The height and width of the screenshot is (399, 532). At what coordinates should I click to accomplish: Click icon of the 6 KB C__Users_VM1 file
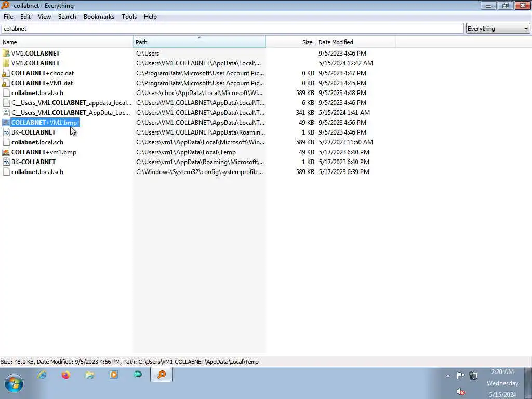tap(6, 102)
